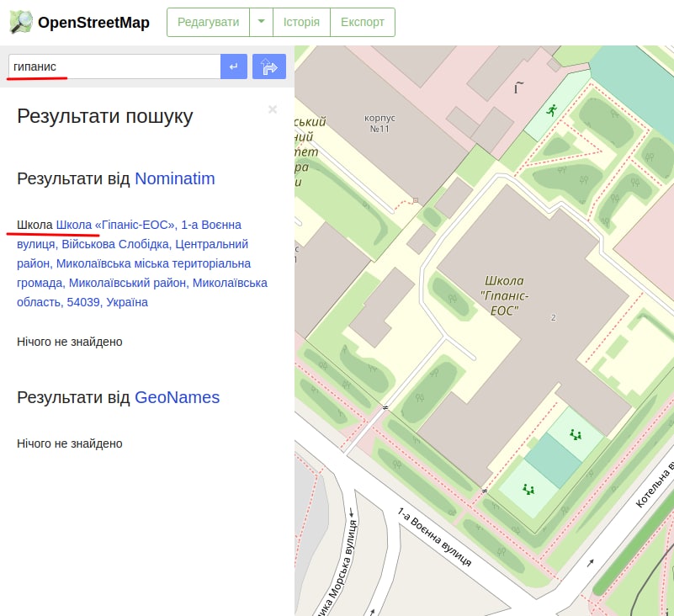
Task: Click the Nominatim "Нічого не знайдено" message
Action: coord(70,342)
